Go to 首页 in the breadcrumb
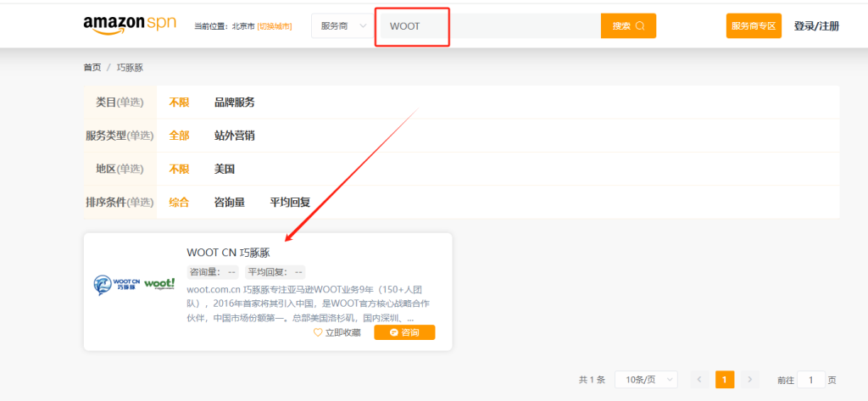 [x=92, y=67]
